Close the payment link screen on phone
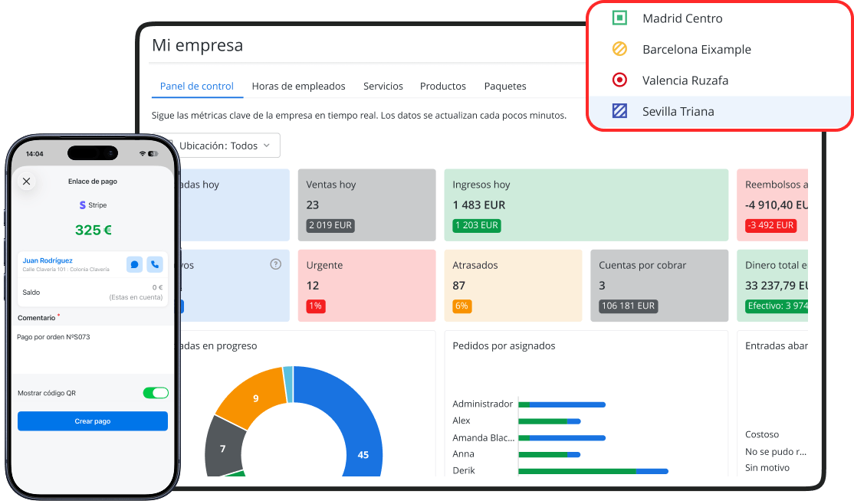This screenshot has height=504, width=854. (x=26, y=182)
